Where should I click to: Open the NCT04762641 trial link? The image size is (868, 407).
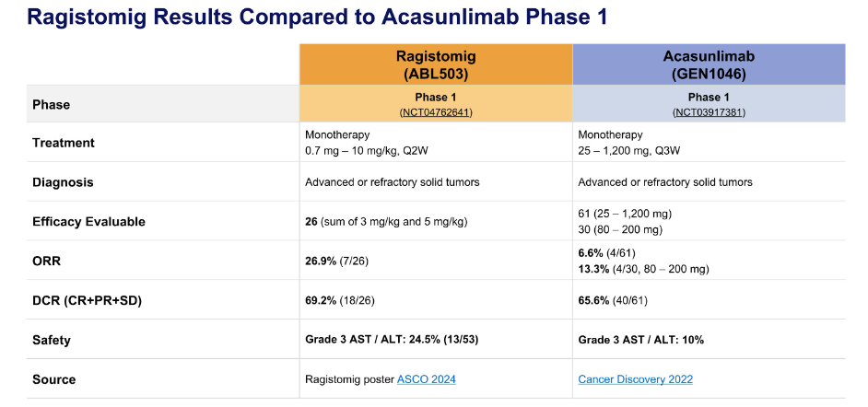[x=436, y=112]
